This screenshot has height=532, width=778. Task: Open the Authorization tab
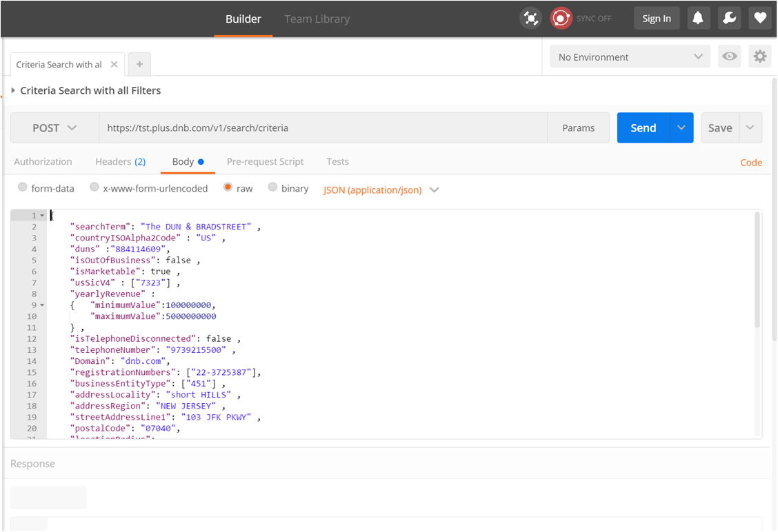tap(43, 162)
